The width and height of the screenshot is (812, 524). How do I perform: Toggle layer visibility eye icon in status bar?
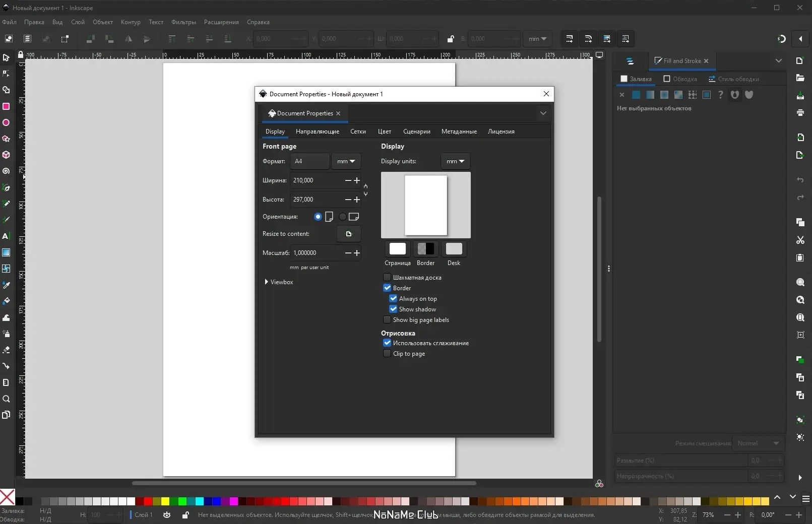(167, 515)
